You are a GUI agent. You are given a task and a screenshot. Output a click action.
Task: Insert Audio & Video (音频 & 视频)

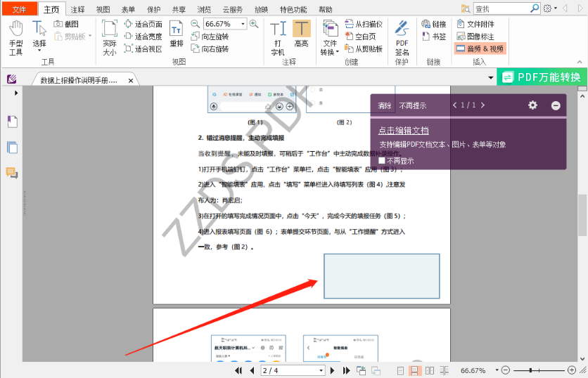(x=480, y=48)
